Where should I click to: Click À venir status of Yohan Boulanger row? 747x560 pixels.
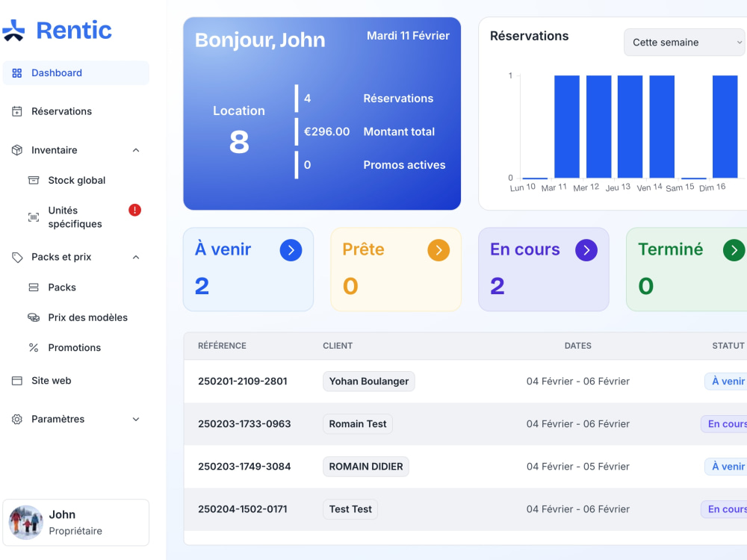[727, 382]
